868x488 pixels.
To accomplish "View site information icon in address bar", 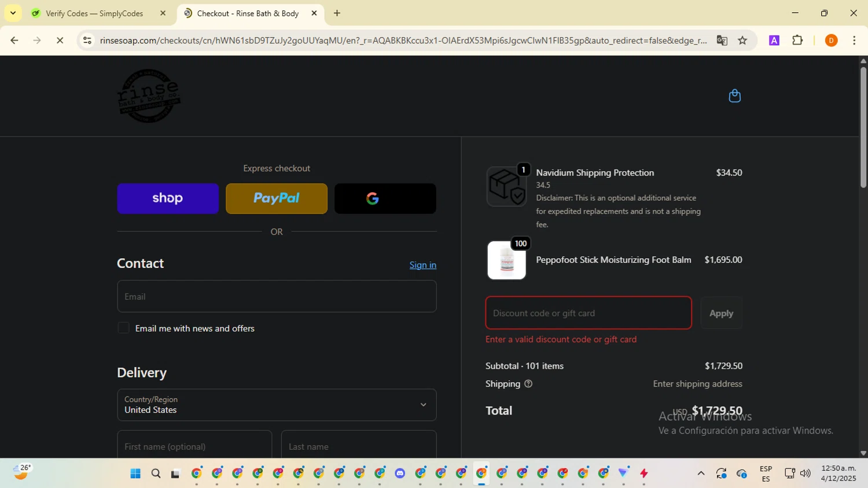I will [x=87, y=41].
